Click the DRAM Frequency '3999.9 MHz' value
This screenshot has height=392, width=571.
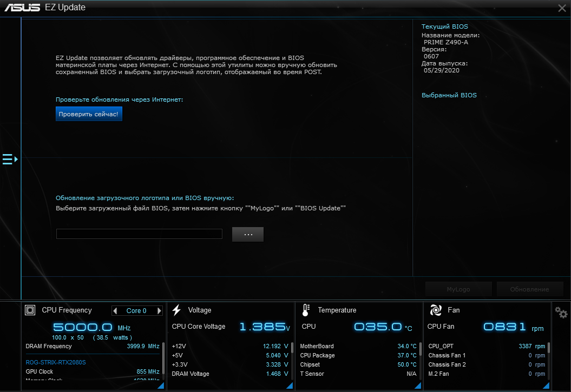(143, 346)
